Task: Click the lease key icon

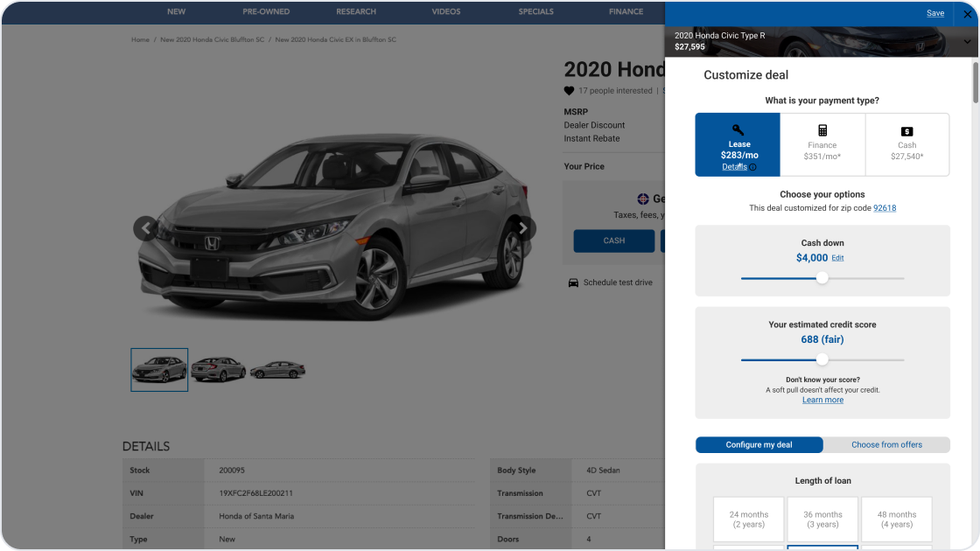Action: [x=738, y=130]
